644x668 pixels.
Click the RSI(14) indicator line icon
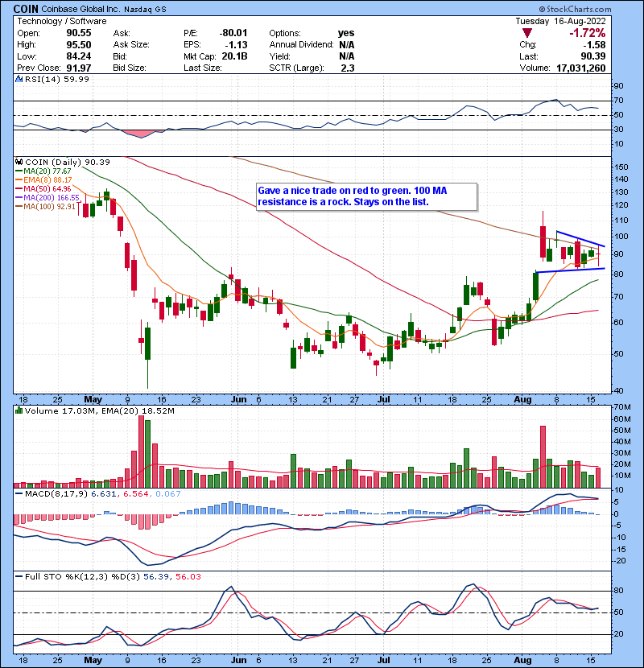click(x=19, y=79)
